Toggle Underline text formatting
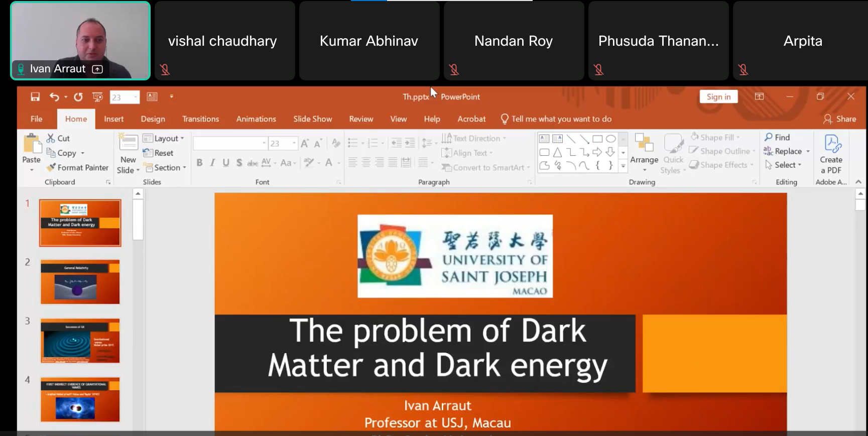This screenshot has height=436, width=868. (226, 163)
